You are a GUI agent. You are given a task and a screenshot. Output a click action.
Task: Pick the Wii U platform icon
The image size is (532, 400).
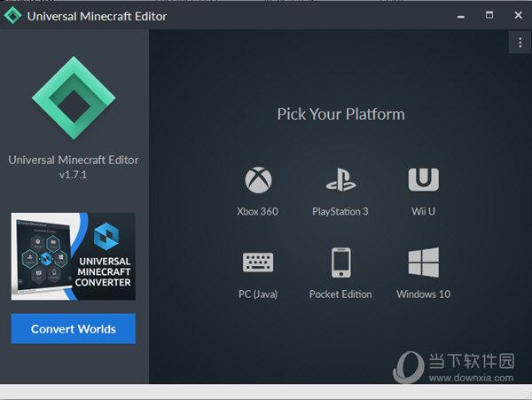point(424,179)
